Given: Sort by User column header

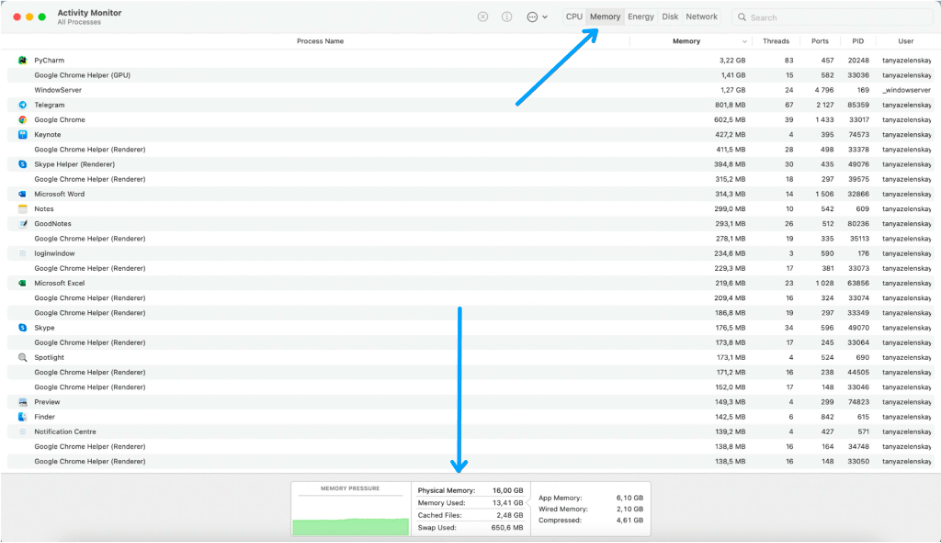Looking at the screenshot, I should pyautogui.click(x=906, y=41).
